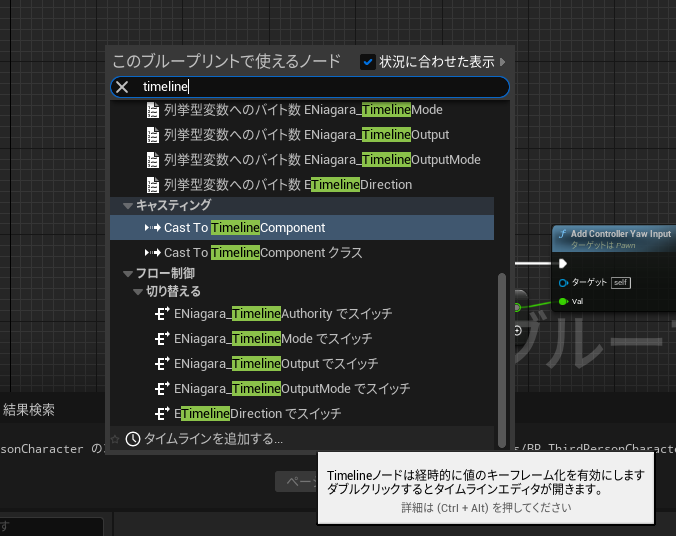Select 列挙型変数へのバイト数 ETimelineDirection entry

pos(302,185)
